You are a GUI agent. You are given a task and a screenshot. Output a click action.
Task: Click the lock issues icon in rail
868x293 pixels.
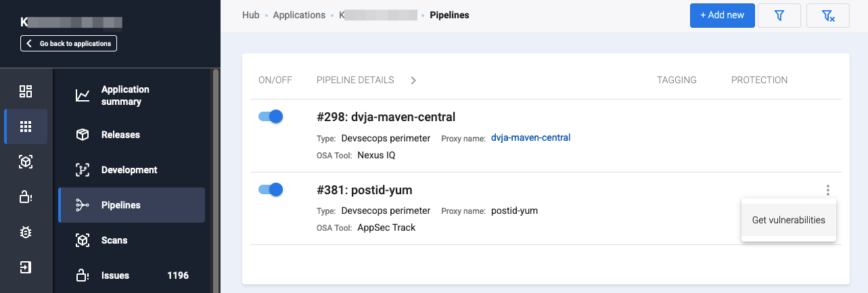[x=26, y=197]
